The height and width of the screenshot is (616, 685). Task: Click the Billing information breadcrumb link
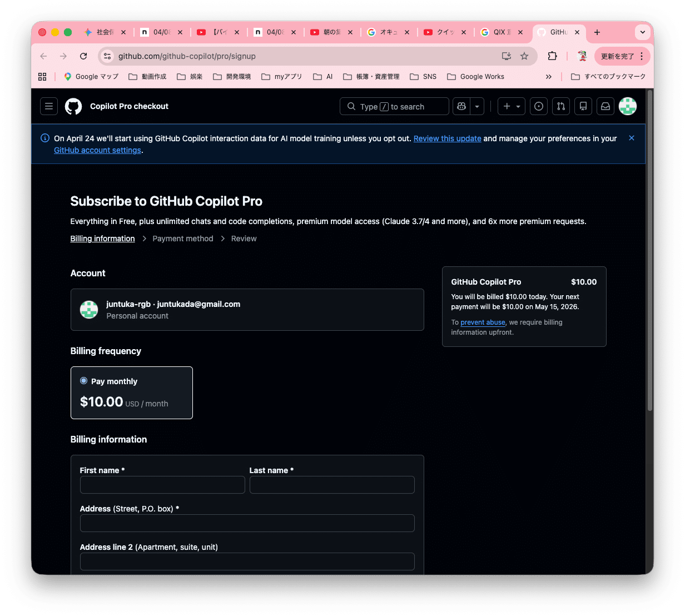click(102, 239)
